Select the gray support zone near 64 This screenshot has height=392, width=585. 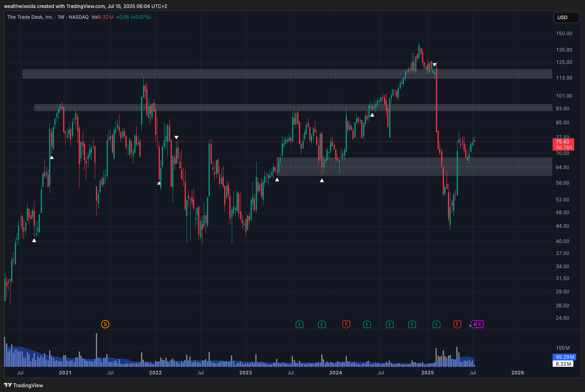click(x=414, y=166)
